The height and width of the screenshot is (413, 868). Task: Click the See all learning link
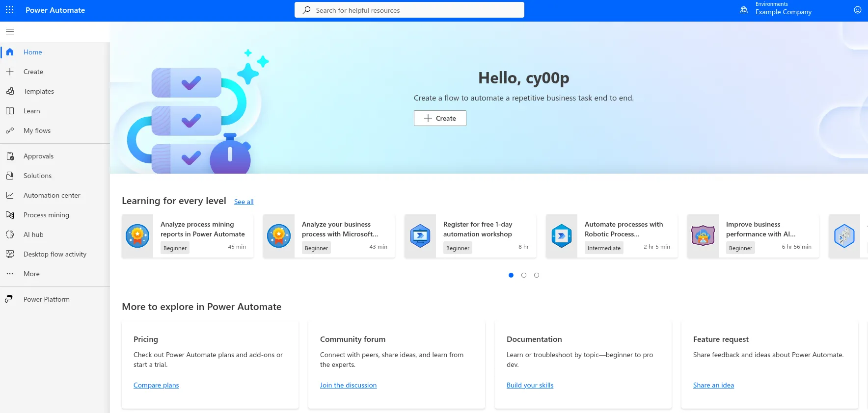244,202
